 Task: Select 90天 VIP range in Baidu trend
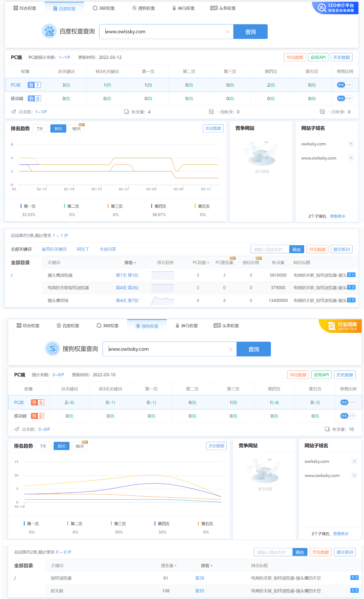tap(77, 129)
